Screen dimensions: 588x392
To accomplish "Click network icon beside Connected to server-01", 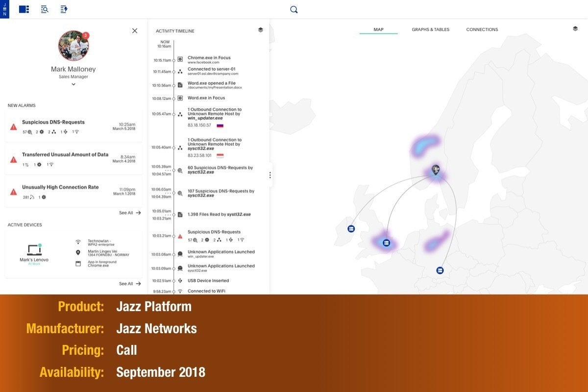I will coord(180,72).
